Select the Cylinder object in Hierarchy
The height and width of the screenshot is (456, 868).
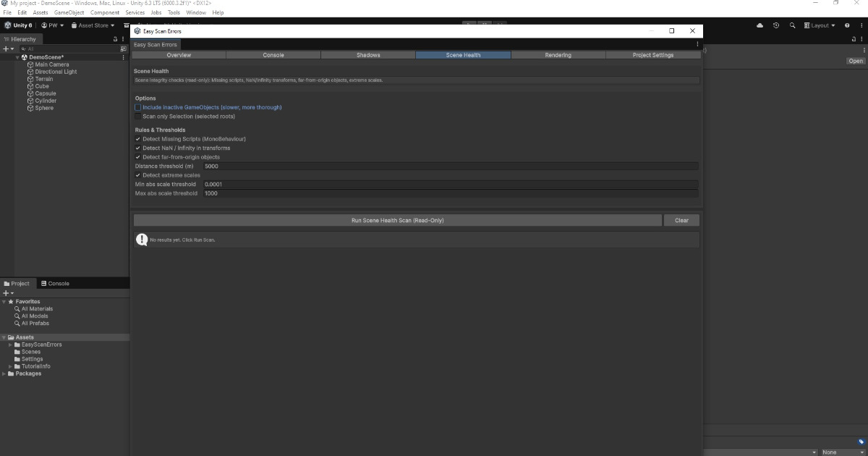pos(46,101)
